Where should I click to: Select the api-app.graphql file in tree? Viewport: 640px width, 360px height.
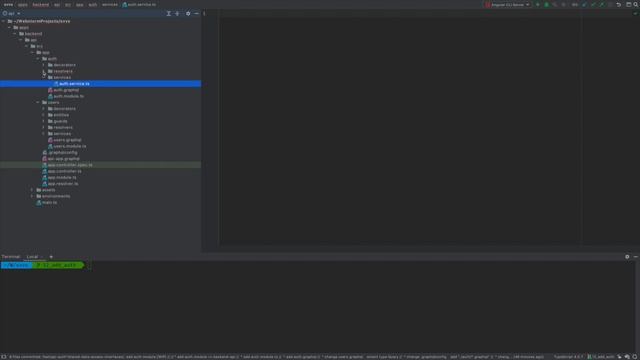tap(63, 159)
